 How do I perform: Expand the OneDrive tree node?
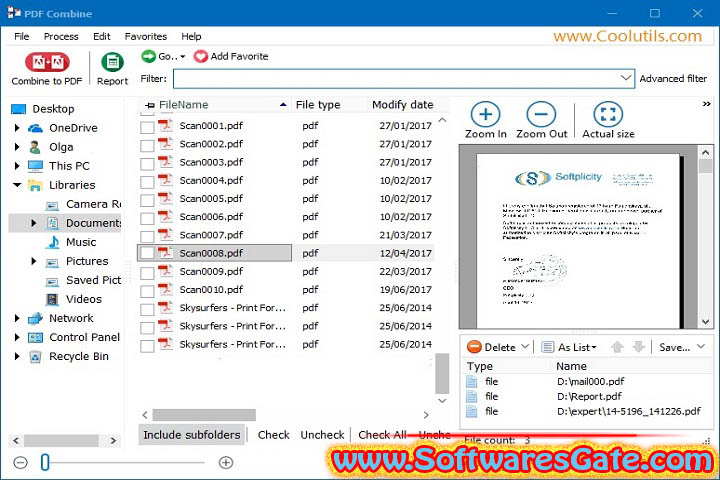[x=17, y=128]
